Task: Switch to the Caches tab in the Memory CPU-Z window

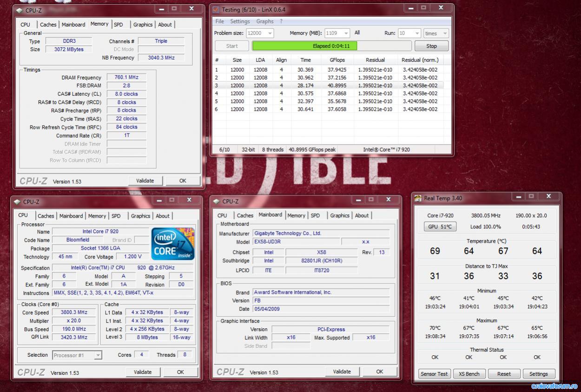Action: click(x=48, y=25)
